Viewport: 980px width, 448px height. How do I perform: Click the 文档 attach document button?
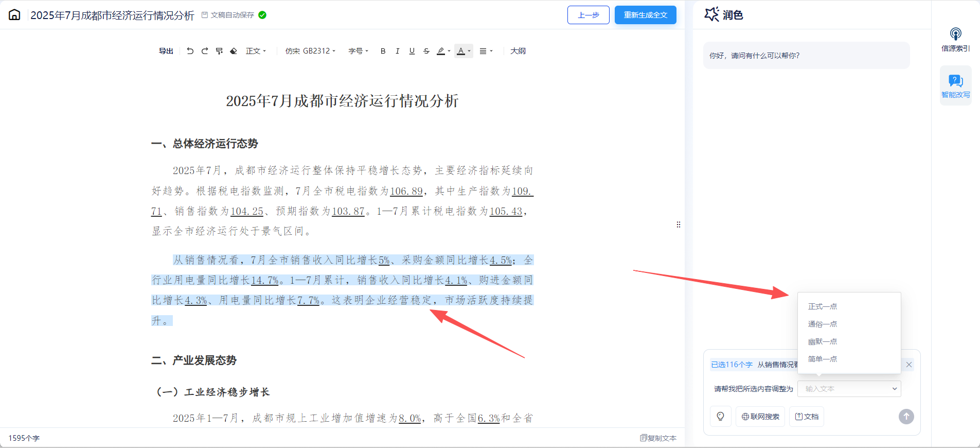pyautogui.click(x=807, y=417)
